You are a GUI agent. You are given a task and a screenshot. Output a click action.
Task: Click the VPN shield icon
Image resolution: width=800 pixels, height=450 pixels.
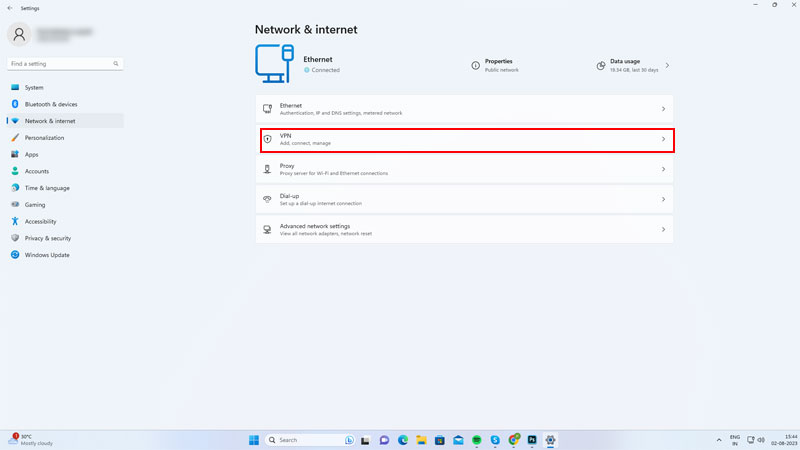coord(267,139)
